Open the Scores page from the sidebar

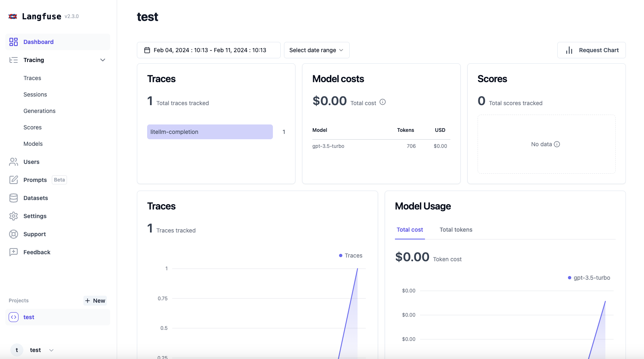click(32, 127)
